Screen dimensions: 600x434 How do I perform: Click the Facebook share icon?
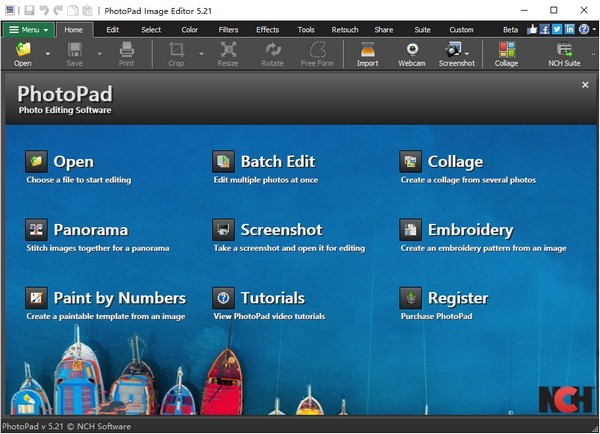point(544,29)
